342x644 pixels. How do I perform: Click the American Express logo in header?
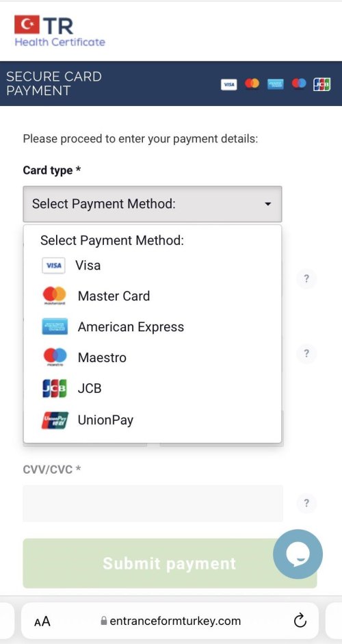coord(276,84)
